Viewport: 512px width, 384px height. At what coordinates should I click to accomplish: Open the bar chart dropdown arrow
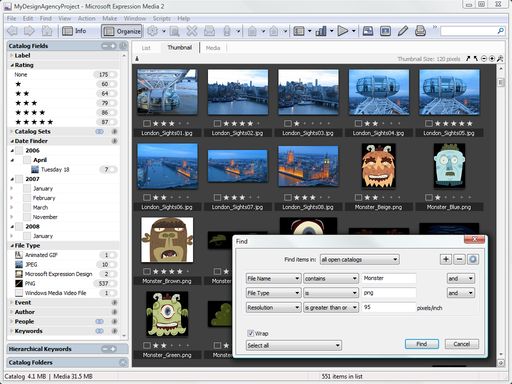click(331, 31)
